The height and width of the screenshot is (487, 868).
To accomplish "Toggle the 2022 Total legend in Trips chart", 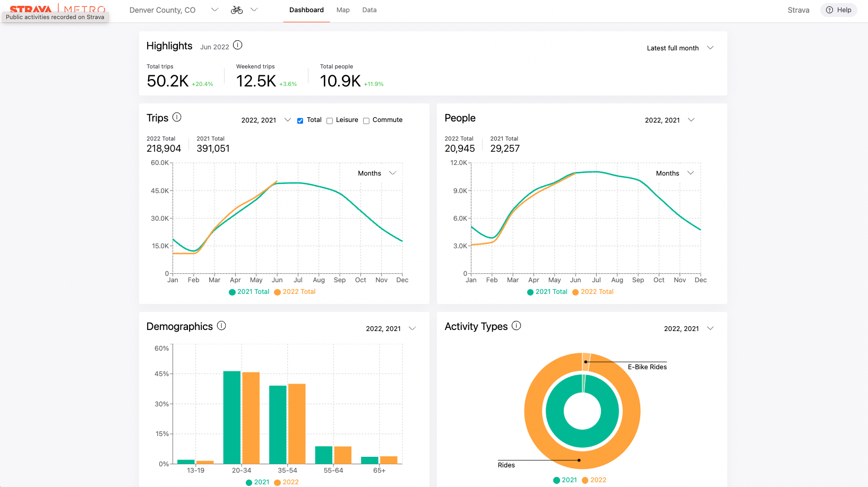I will (x=295, y=292).
